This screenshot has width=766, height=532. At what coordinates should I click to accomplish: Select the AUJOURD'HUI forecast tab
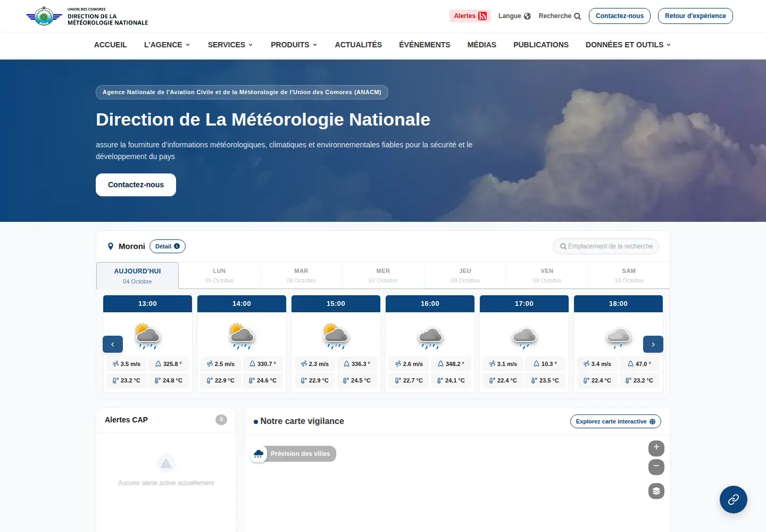(137, 276)
